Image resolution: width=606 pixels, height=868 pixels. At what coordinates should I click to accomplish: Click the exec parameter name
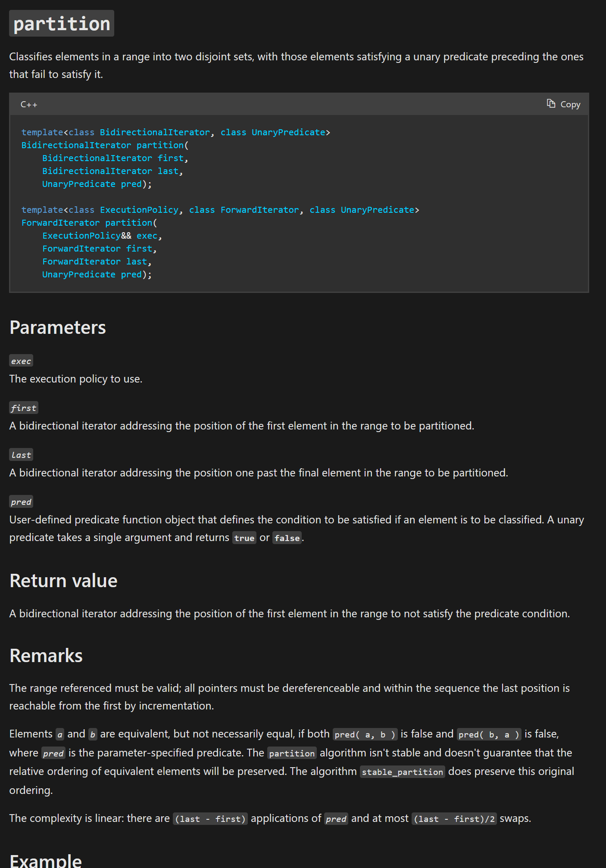click(x=21, y=361)
